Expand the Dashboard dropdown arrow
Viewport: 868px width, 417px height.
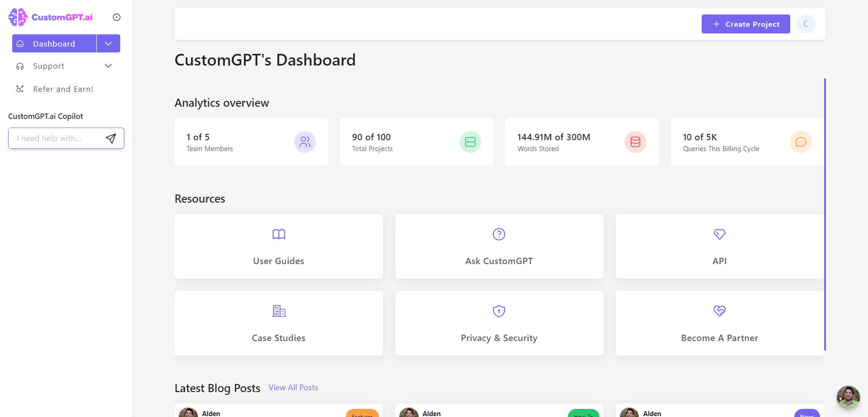[x=108, y=43]
